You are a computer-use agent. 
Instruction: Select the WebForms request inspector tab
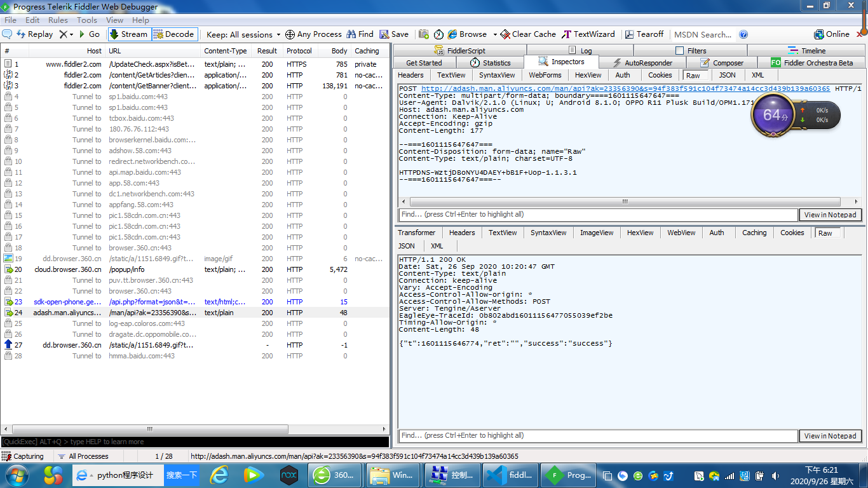(545, 75)
